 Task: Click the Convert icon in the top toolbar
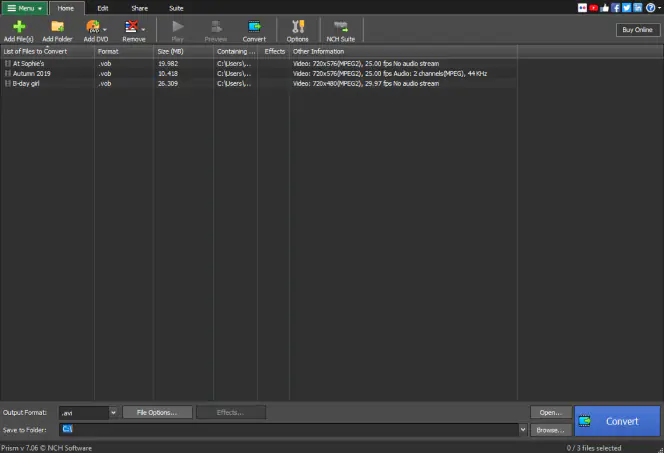(x=254, y=27)
